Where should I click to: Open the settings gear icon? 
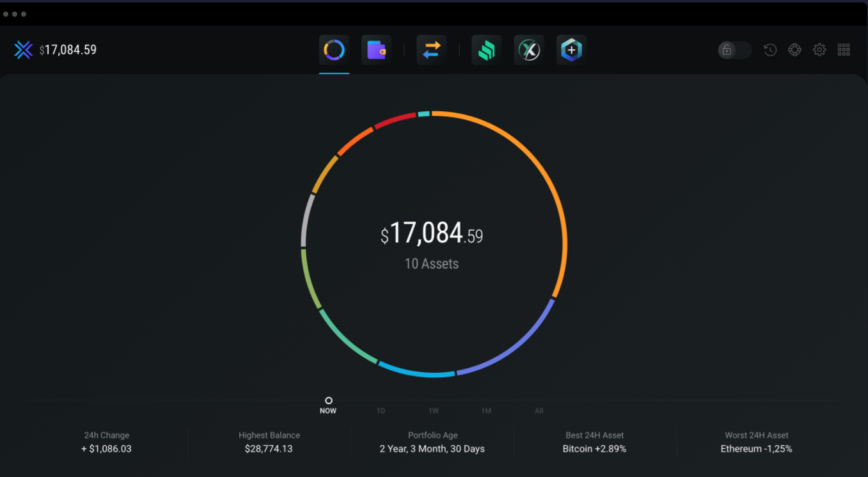[819, 50]
